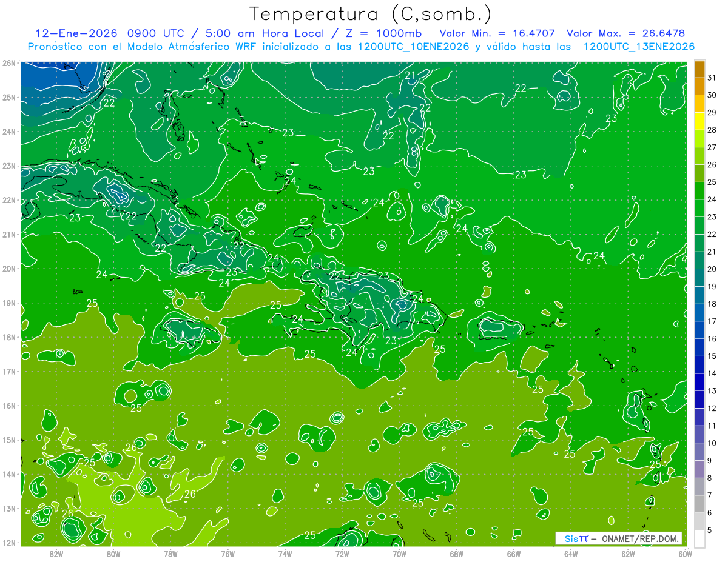Viewport: 728px width, 562px height.
Task: Click the "Temperatura (C,somb.)" map title
Action: point(371,13)
